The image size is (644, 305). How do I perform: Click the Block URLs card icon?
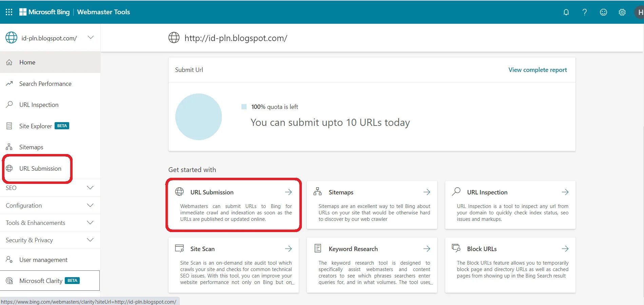coord(456,248)
